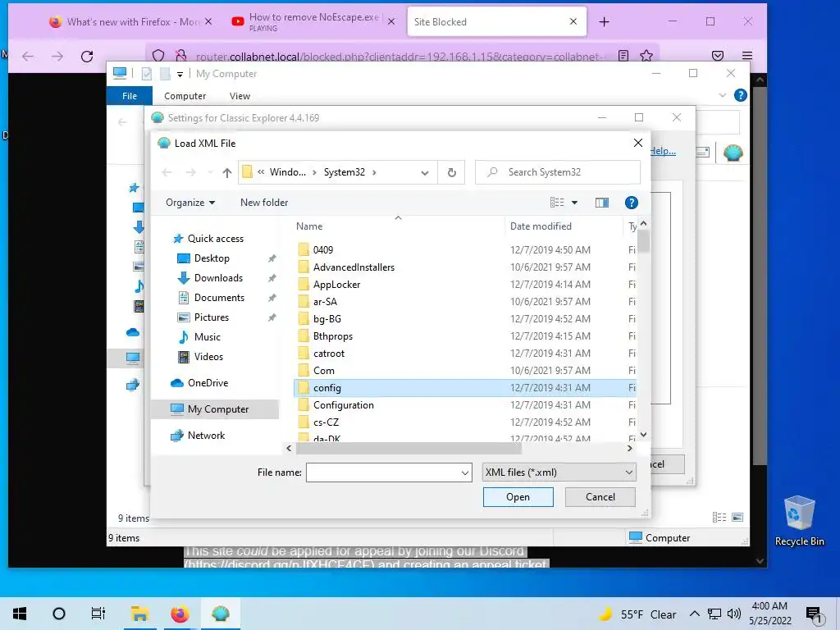Open quick access toolbar customize arrow

tap(180, 74)
